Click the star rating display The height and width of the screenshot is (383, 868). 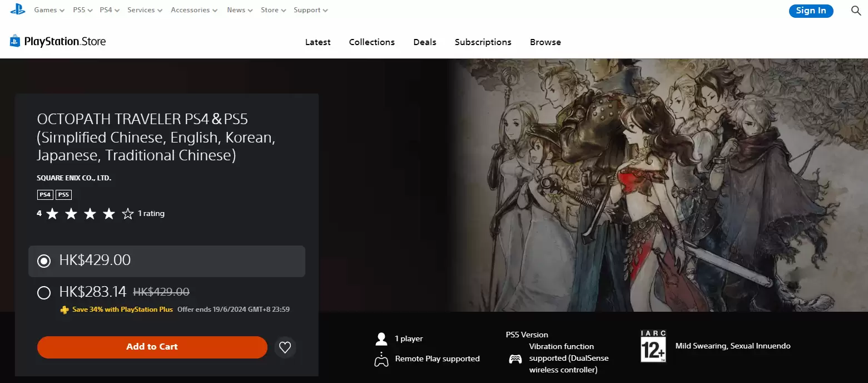tap(89, 214)
